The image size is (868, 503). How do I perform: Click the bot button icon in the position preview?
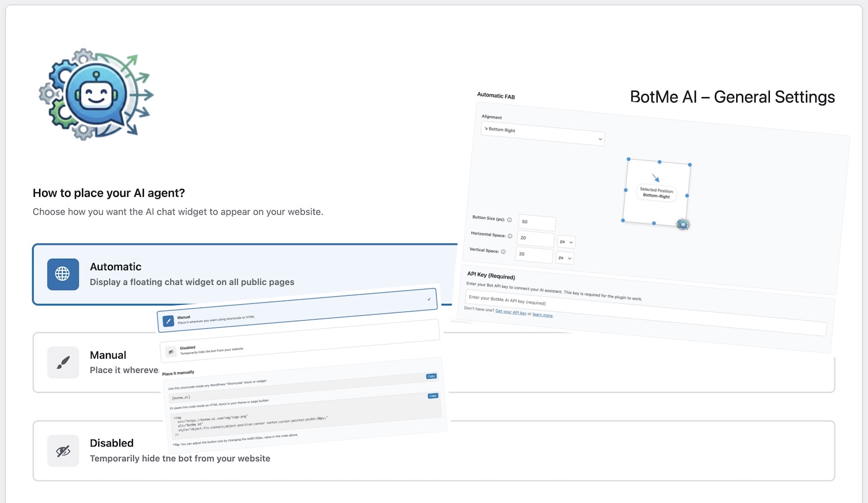[683, 224]
